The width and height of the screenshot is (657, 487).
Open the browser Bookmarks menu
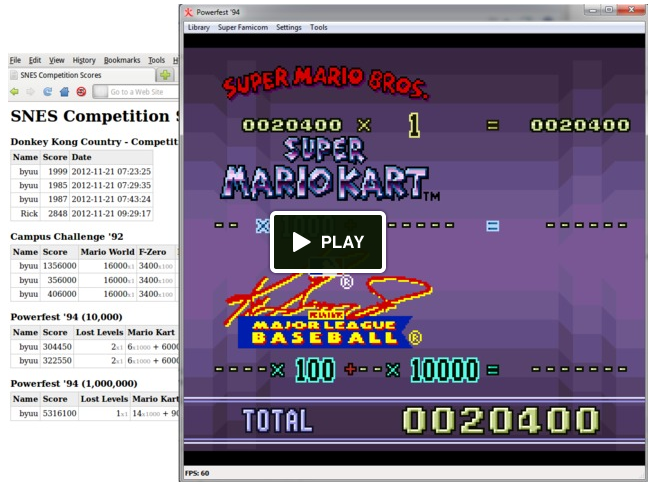[122, 60]
